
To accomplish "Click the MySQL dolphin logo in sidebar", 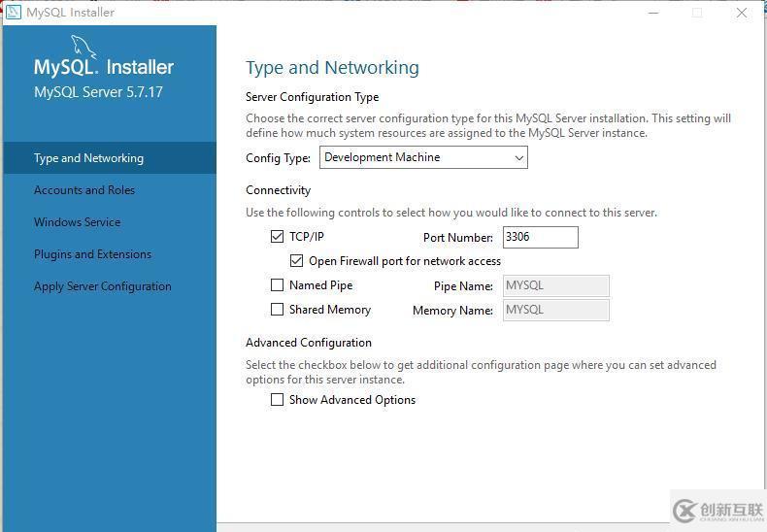I will (83, 47).
